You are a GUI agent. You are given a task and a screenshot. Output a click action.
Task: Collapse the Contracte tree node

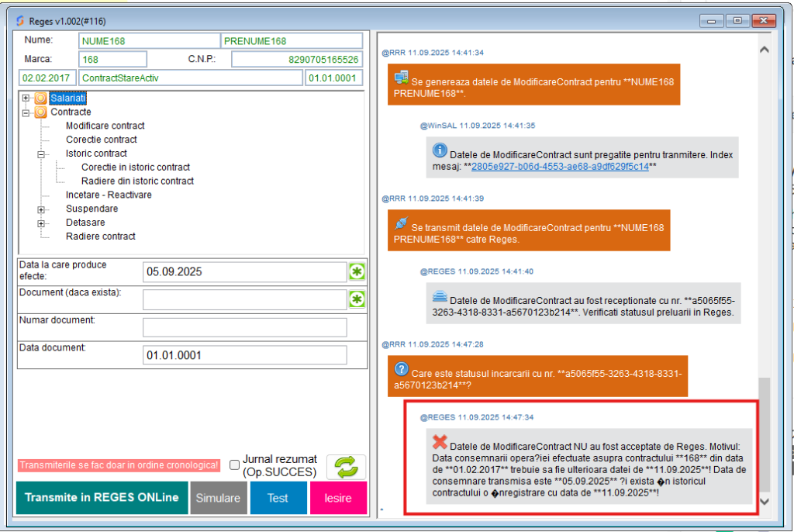click(x=26, y=112)
